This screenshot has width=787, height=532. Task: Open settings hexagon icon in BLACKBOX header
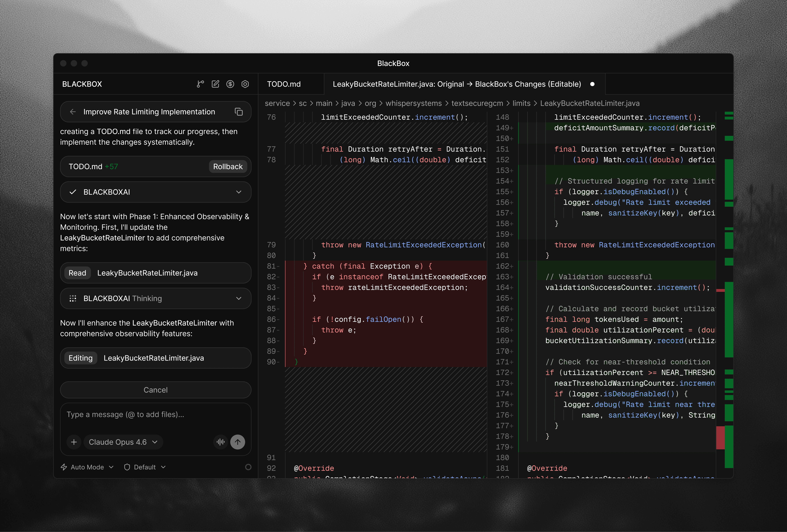coord(245,84)
